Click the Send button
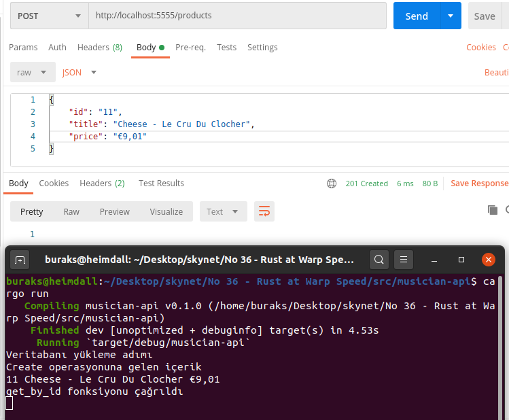This screenshot has height=420, width=509. coord(416,16)
